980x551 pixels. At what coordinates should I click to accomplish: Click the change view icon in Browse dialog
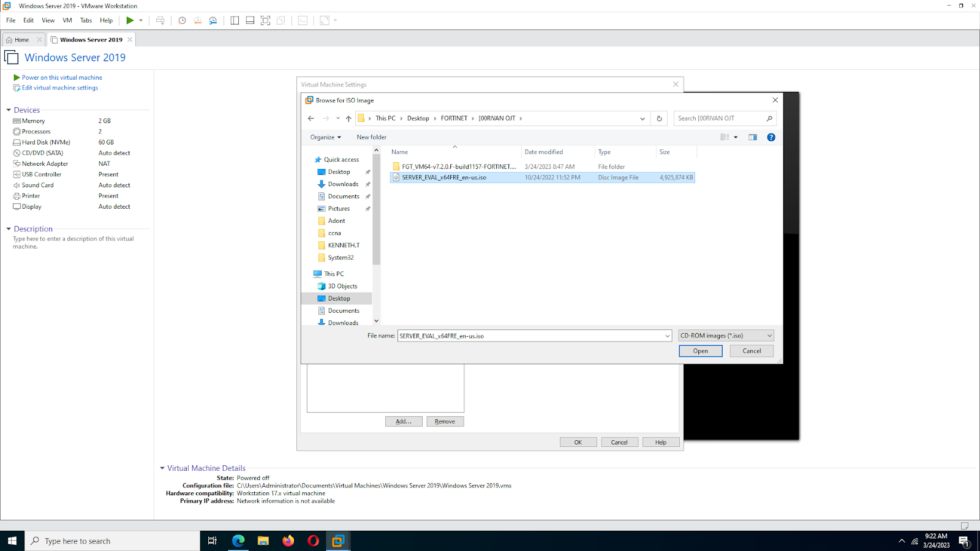(x=725, y=137)
